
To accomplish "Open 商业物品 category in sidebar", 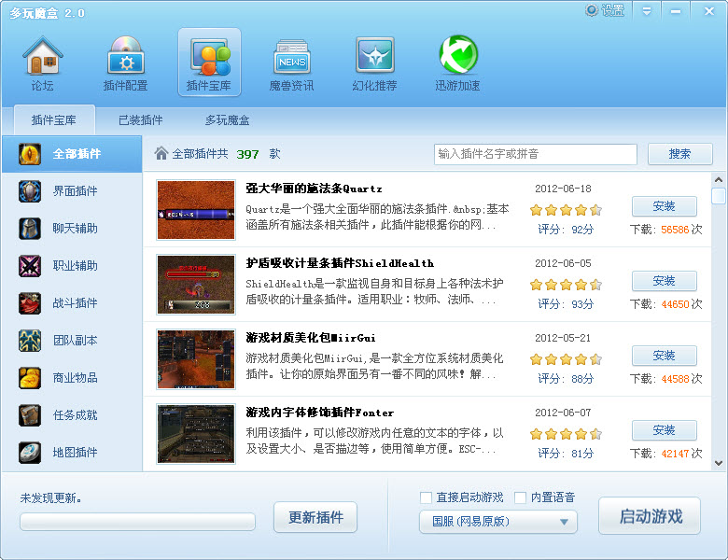I will [73, 378].
